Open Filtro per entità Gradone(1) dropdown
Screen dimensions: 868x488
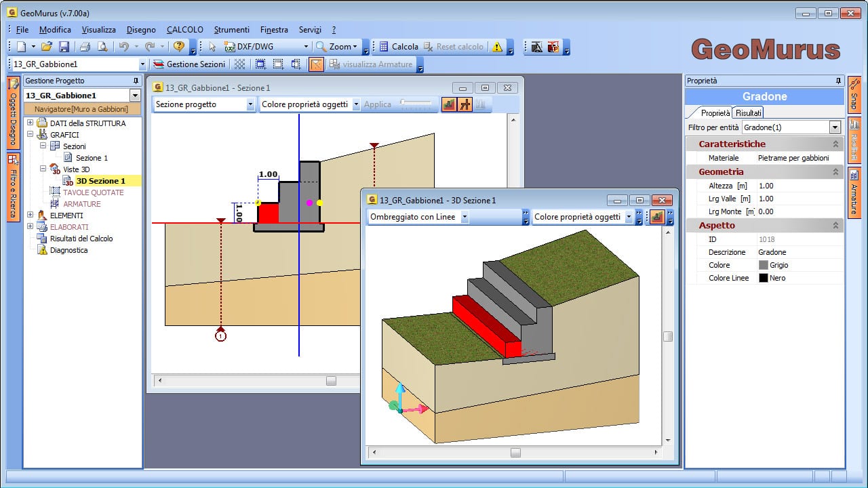coord(835,127)
